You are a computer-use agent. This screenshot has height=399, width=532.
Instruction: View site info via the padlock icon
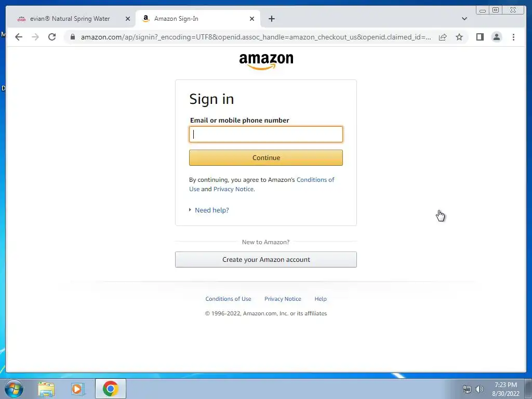(x=73, y=37)
